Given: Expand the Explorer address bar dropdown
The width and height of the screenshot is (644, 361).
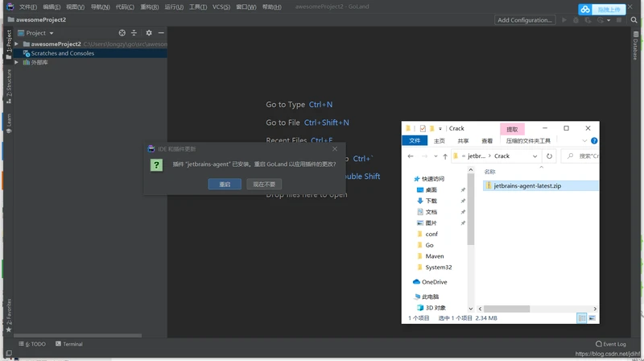Looking at the screenshot, I should 535,156.
